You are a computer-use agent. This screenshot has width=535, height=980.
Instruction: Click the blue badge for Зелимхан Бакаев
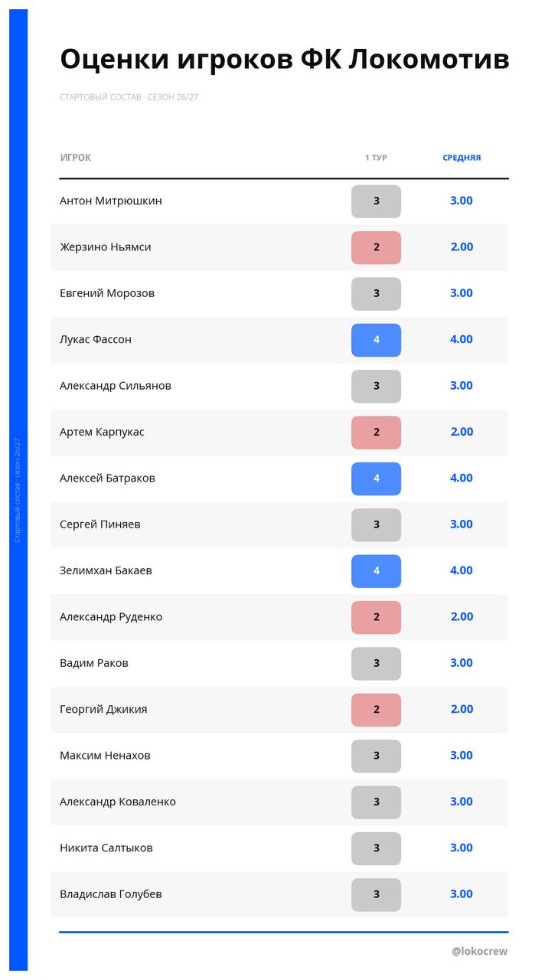[x=376, y=571]
